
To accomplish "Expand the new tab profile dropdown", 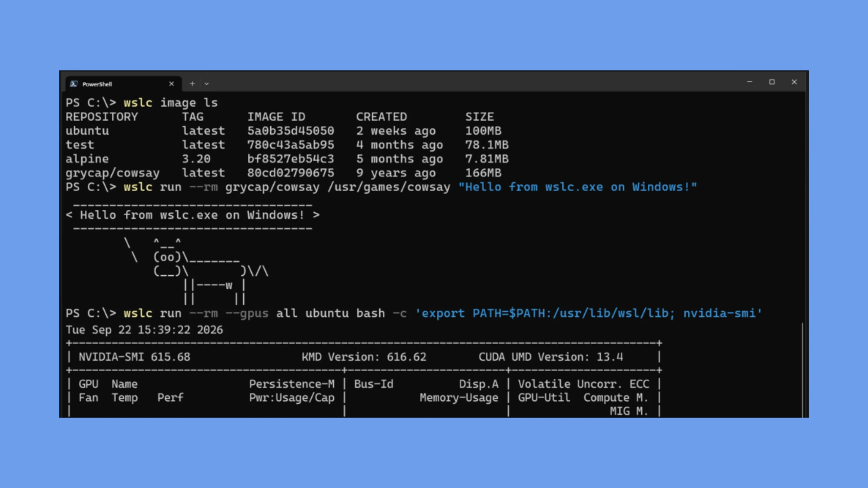I will (x=206, y=84).
